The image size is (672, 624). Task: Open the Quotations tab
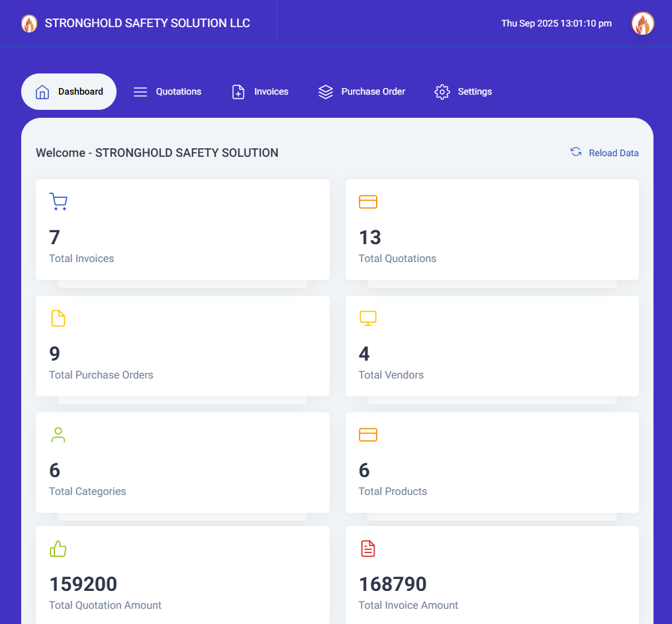[x=168, y=92]
